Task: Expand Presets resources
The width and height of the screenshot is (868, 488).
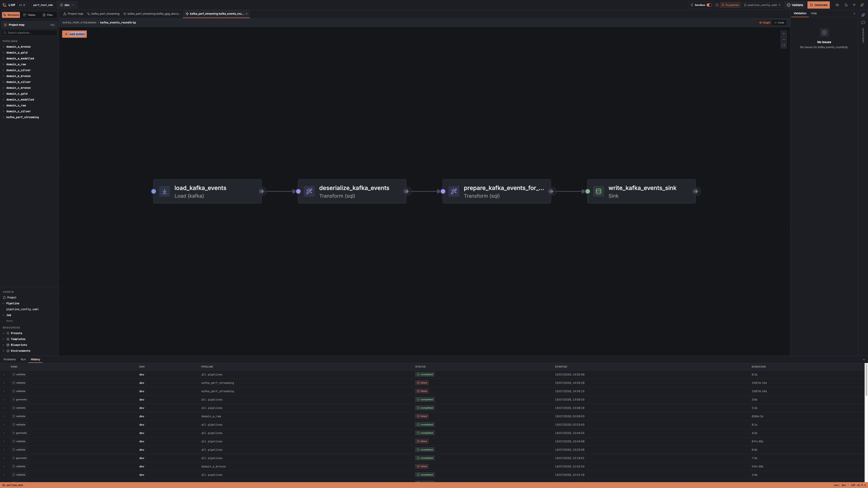Action: click(3, 333)
